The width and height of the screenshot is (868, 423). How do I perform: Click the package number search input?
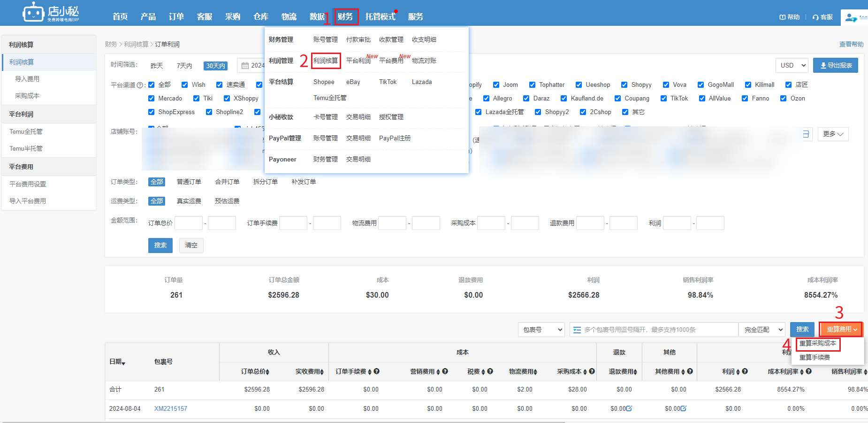click(x=654, y=330)
